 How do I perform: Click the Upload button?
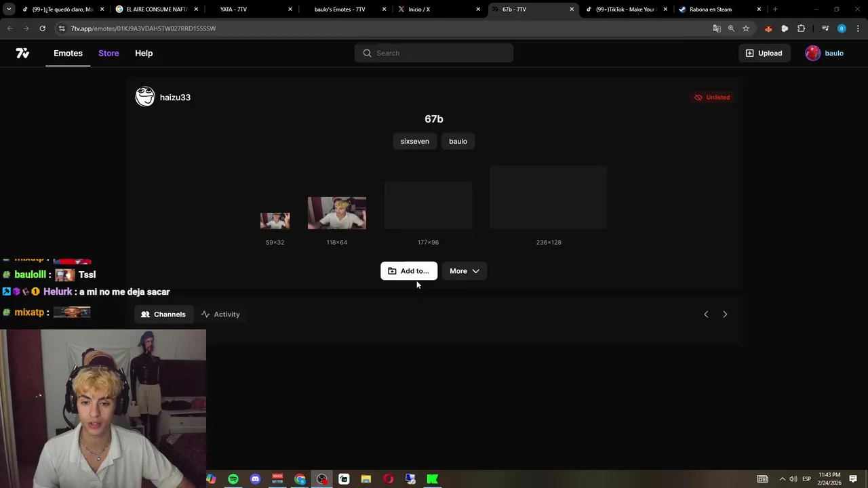click(764, 53)
